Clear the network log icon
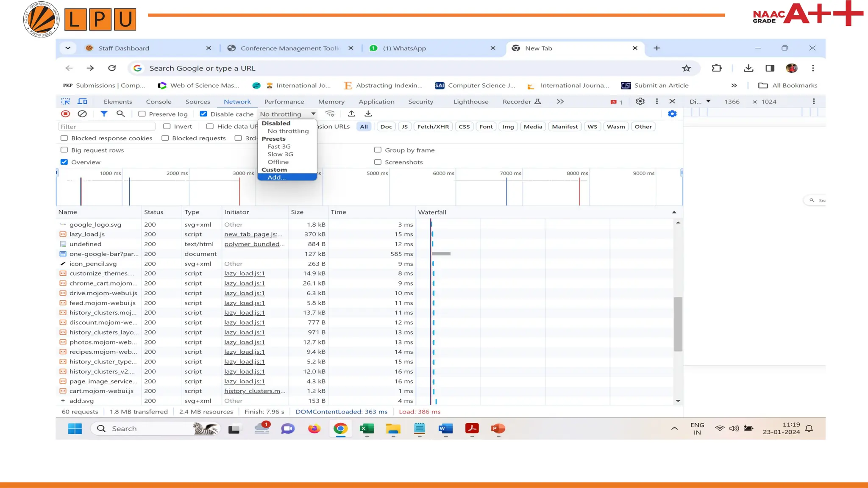The height and width of the screenshot is (488, 868). 82,114
